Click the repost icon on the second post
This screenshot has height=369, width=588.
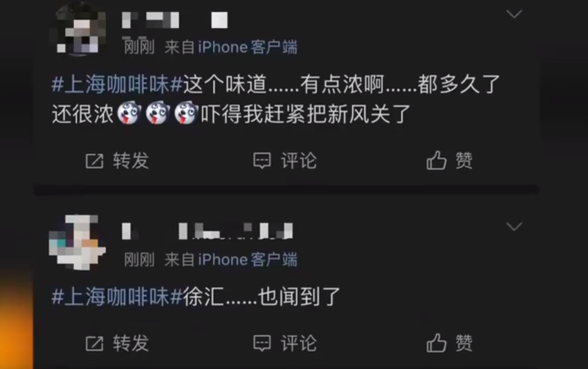point(94,344)
